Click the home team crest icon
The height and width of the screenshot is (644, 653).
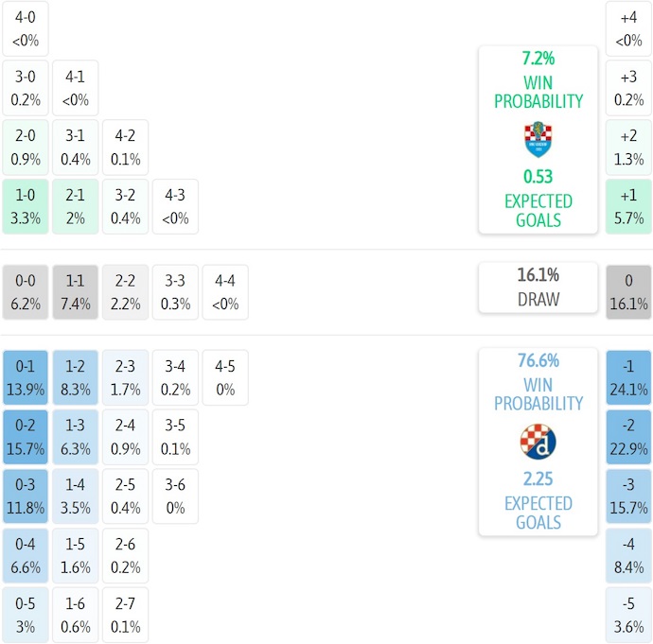click(538, 140)
